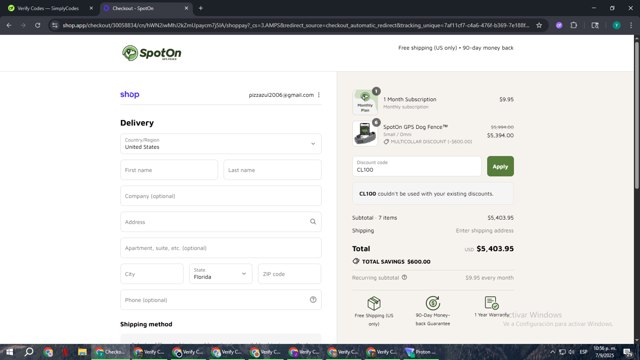
Task: Click the Discount code field containing CL100
Action: pyautogui.click(x=417, y=166)
